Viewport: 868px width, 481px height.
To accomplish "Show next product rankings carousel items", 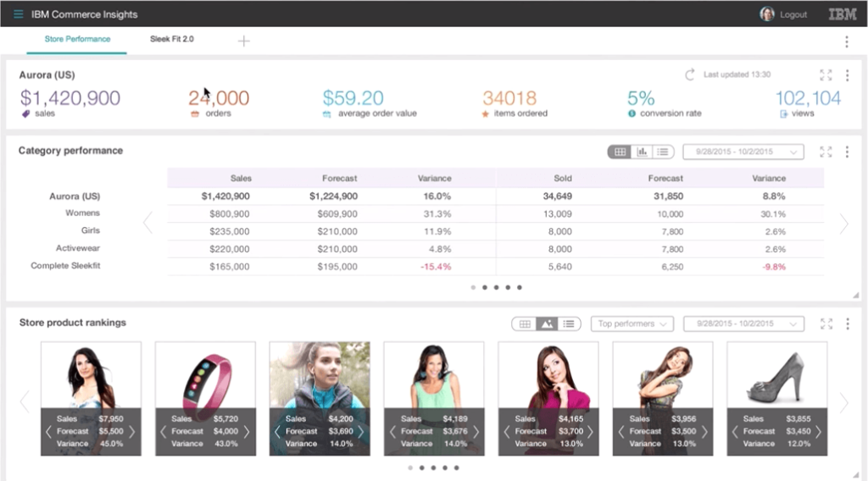I will coord(843,403).
